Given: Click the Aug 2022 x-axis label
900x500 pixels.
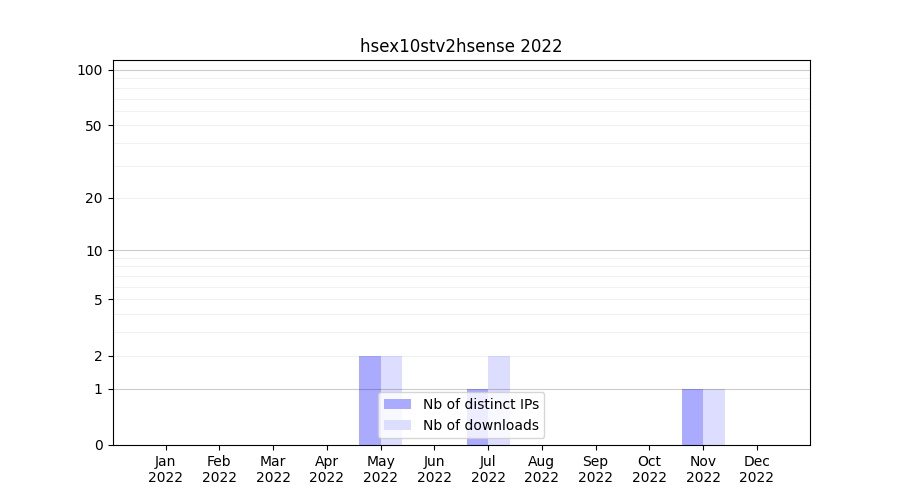Looking at the screenshot, I should click(542, 469).
